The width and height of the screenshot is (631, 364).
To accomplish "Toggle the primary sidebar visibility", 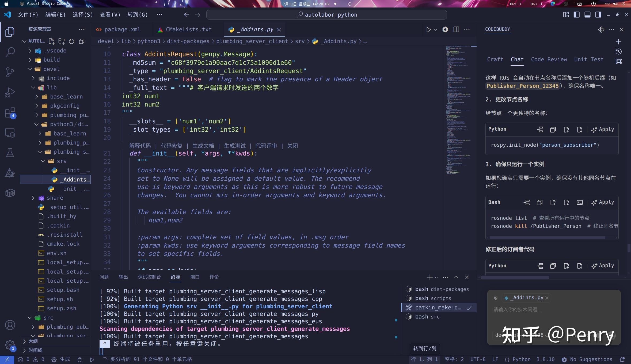I will click(577, 14).
